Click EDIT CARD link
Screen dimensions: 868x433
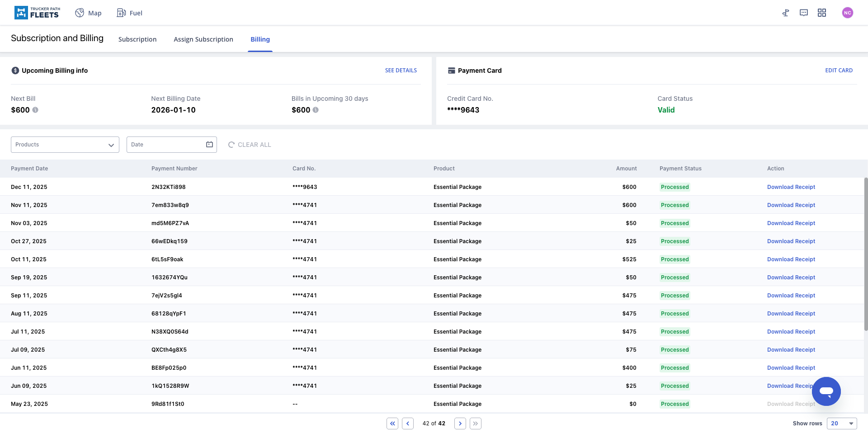coord(839,71)
